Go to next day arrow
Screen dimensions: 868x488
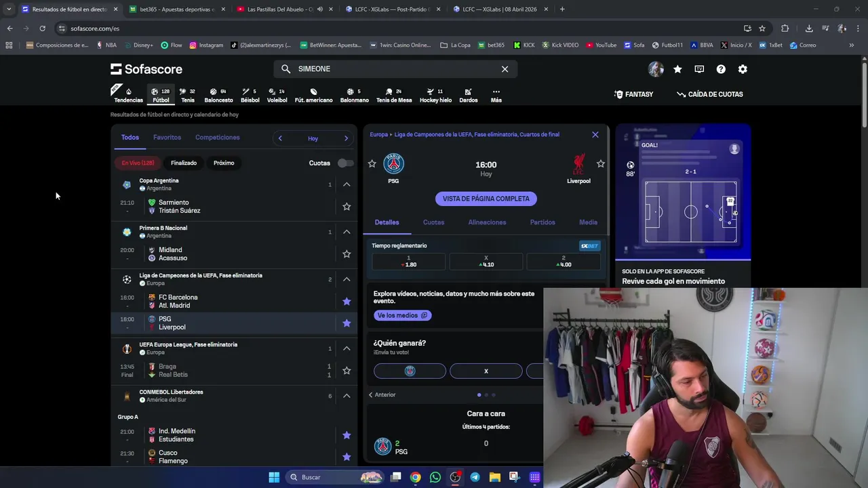point(346,138)
